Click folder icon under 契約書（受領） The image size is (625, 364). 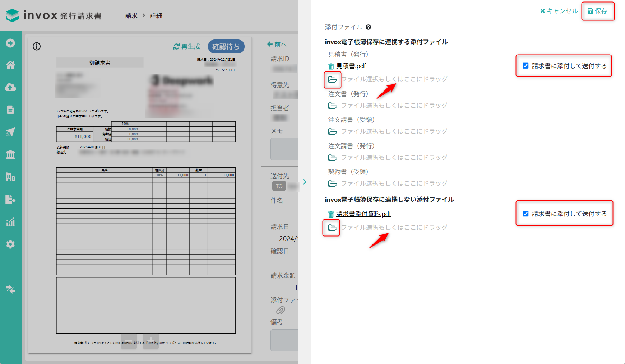[333, 183]
